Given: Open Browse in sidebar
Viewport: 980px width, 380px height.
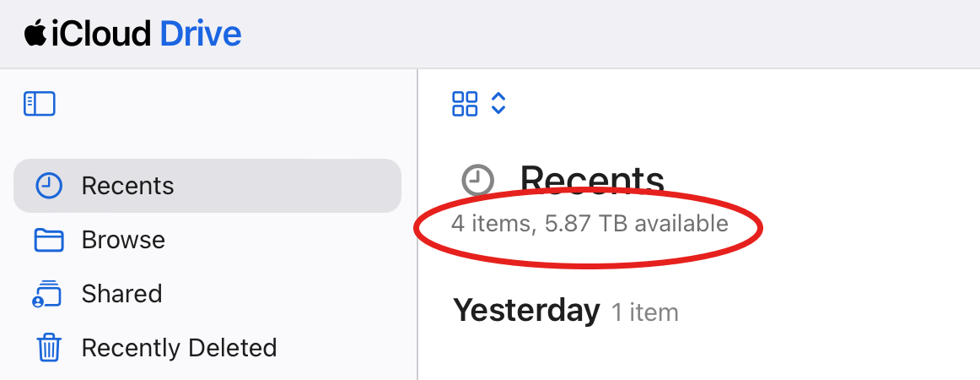Looking at the screenshot, I should pyautogui.click(x=123, y=240).
